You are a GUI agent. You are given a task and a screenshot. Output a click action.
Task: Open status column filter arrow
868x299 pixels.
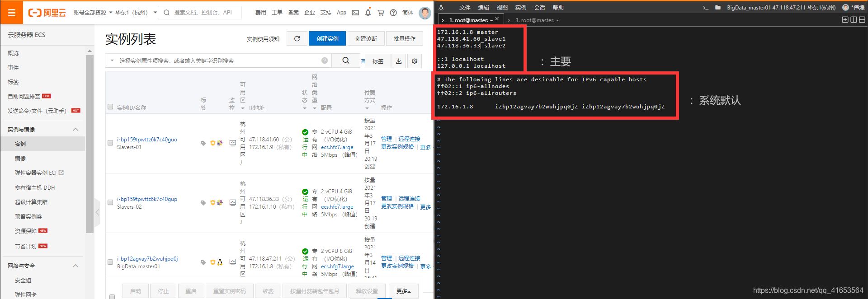(x=305, y=108)
